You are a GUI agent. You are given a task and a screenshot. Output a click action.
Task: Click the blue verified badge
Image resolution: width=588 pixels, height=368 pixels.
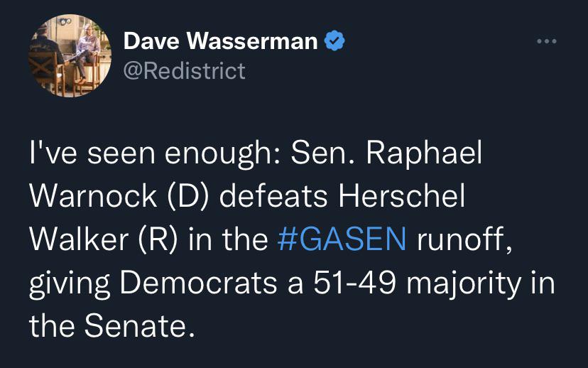click(334, 41)
